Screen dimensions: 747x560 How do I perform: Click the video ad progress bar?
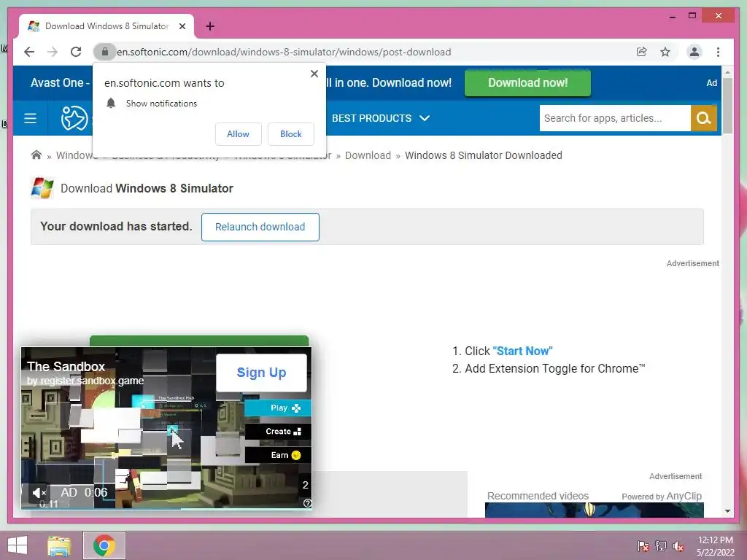point(166,508)
